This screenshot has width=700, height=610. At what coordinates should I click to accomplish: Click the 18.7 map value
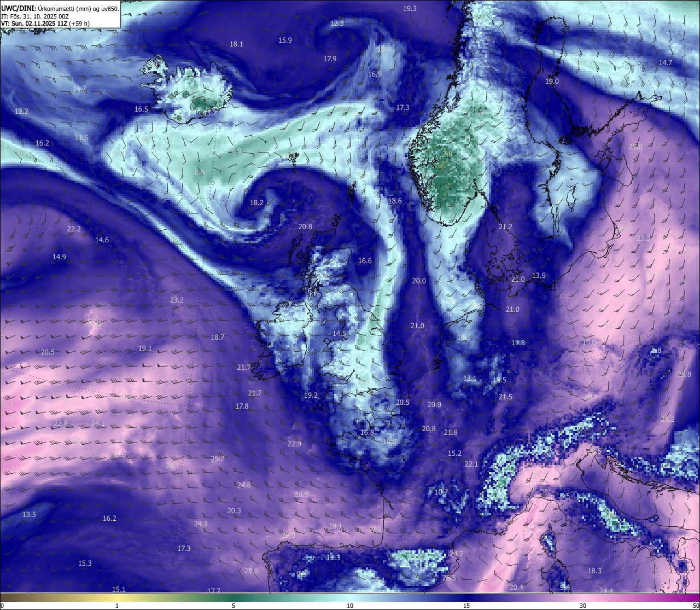pos(218,337)
